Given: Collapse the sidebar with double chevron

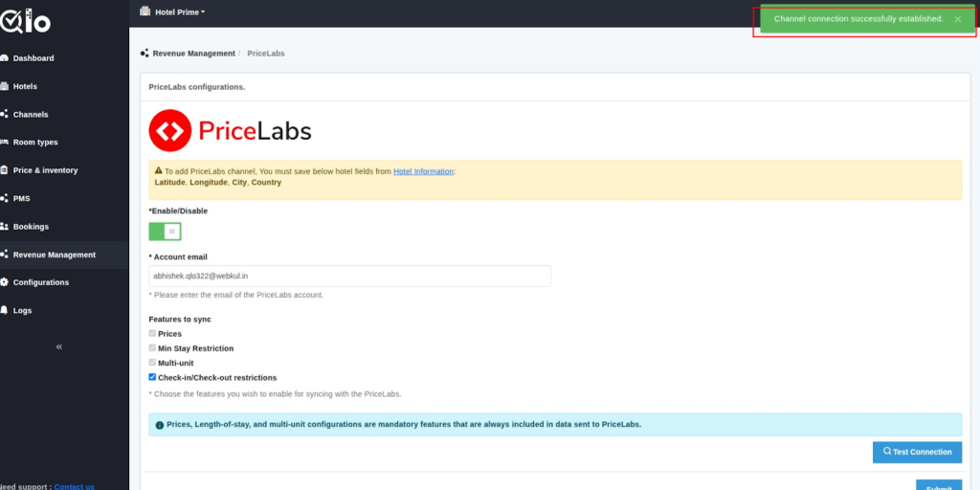Looking at the screenshot, I should click(58, 346).
